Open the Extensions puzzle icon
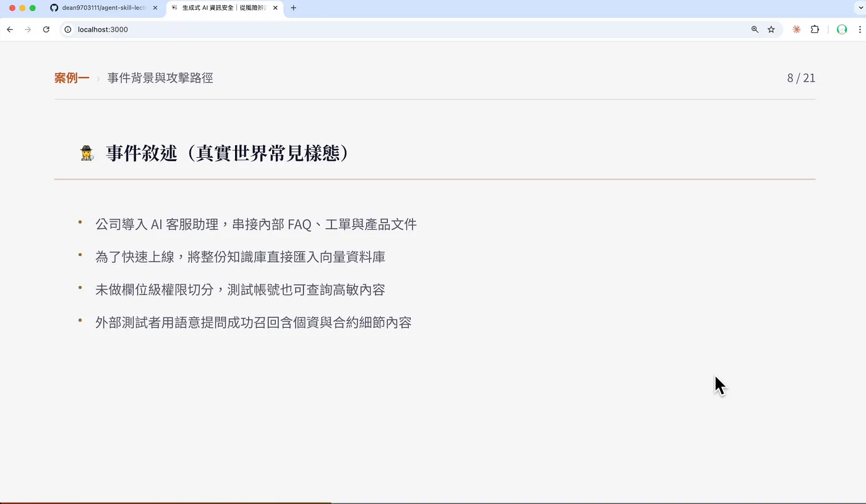 pos(815,29)
